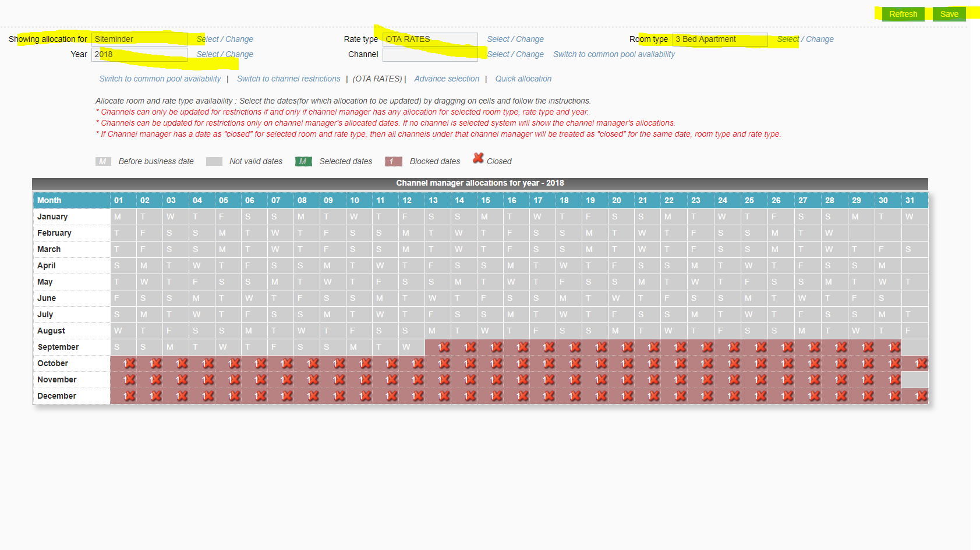This screenshot has height=550, width=980.
Task: Select closed icon on October 31
Action: [921, 363]
